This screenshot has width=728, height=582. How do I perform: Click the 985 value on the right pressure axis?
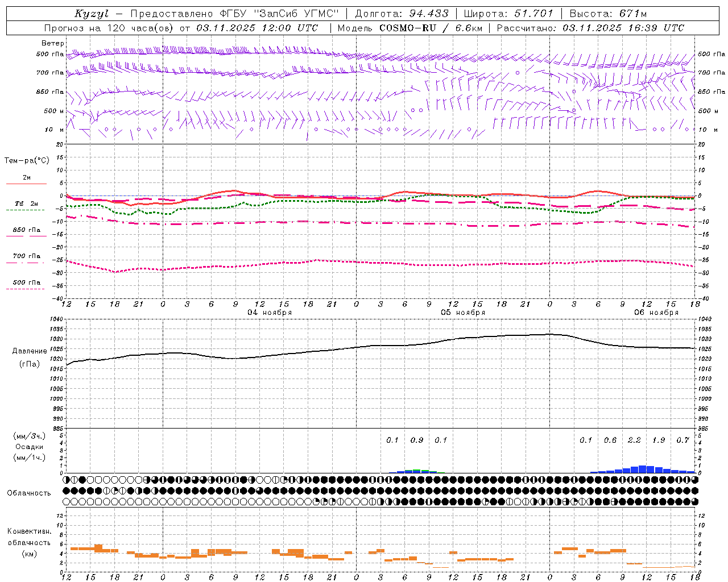click(704, 429)
